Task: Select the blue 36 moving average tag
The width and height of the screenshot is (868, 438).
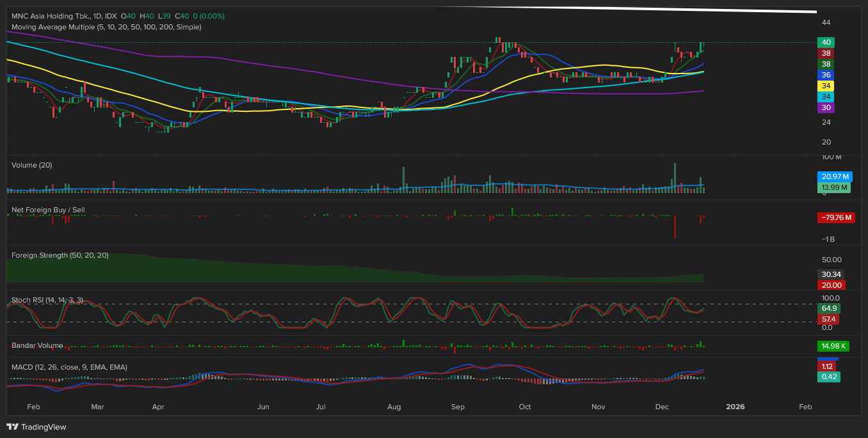Action: [x=826, y=75]
